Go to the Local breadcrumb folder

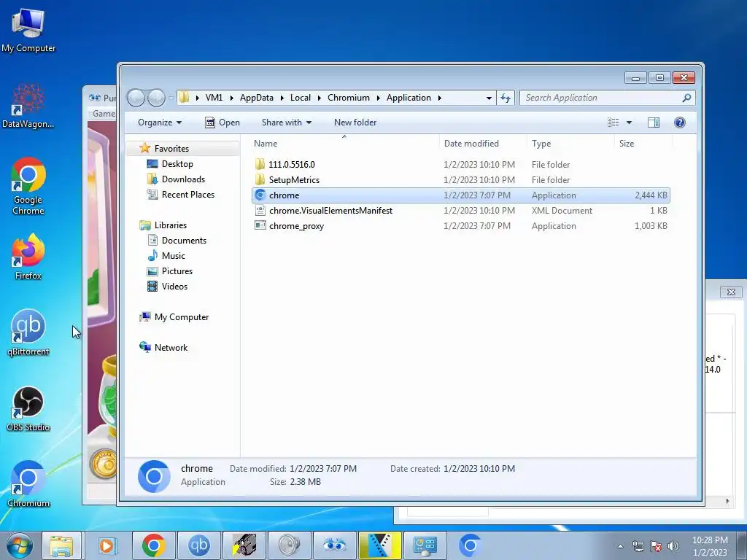point(301,98)
